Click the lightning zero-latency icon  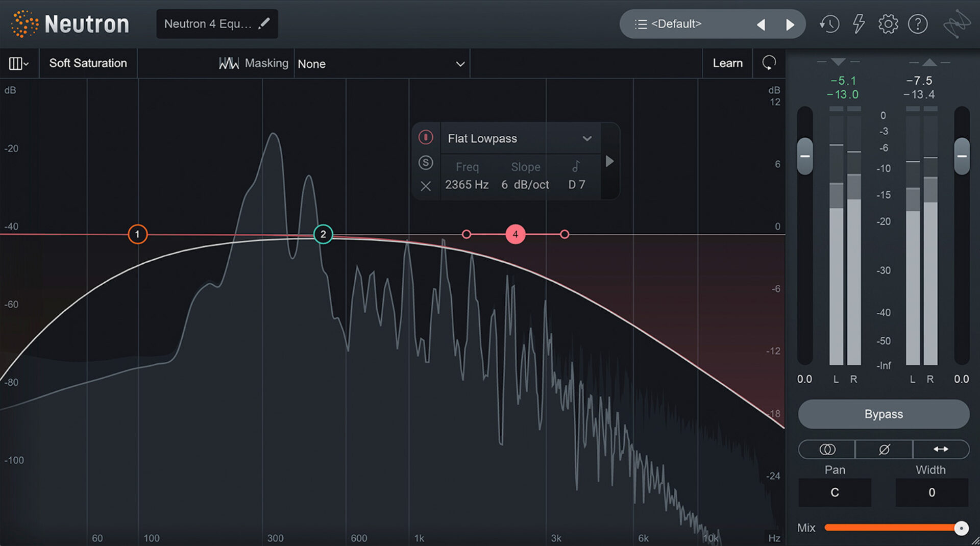[859, 23]
